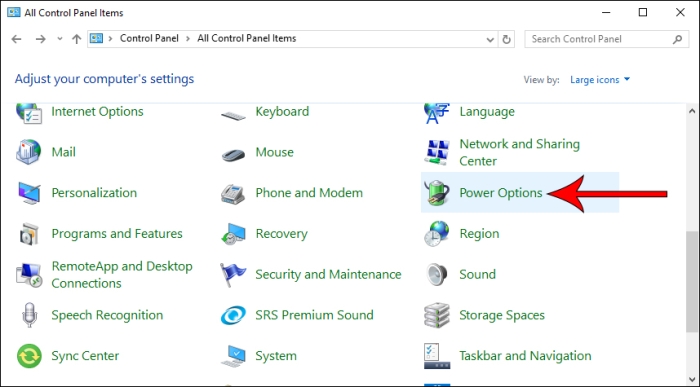Open the Personalization link
The width and height of the screenshot is (700, 387).
click(94, 193)
